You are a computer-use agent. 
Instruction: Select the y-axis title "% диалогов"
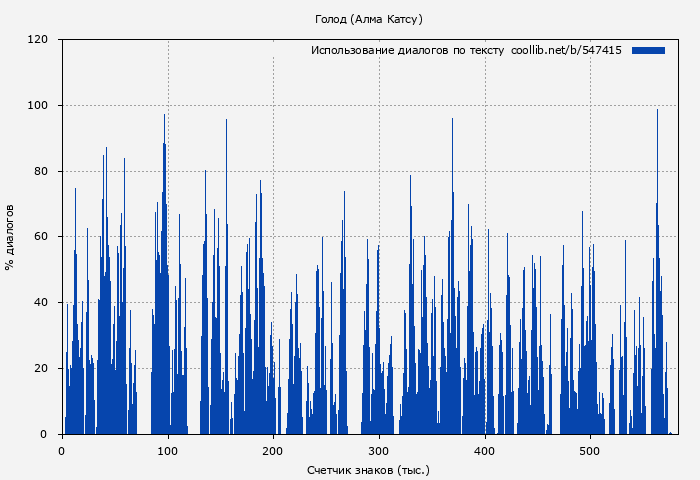point(10,237)
